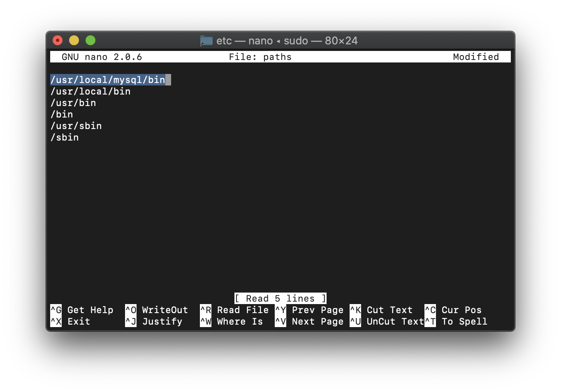Click the '^O WriteOut' shortcut
Viewport: 561px width, 392px height.
tap(157, 310)
